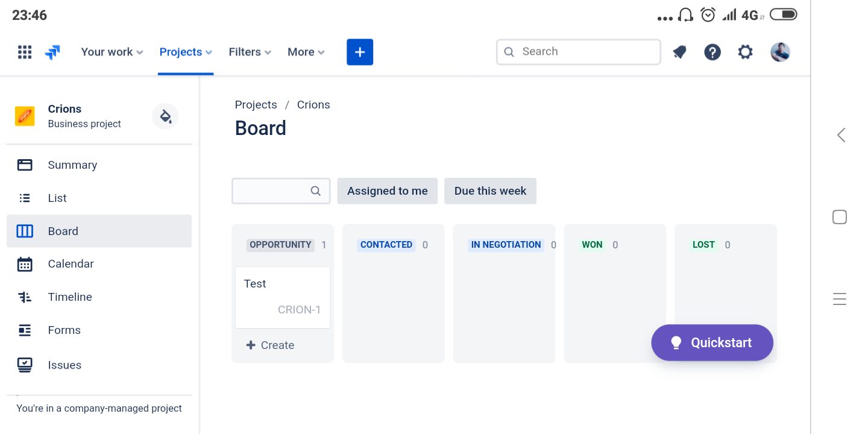Select Board in the sidebar
This screenshot has height=434, width=868.
click(x=99, y=231)
